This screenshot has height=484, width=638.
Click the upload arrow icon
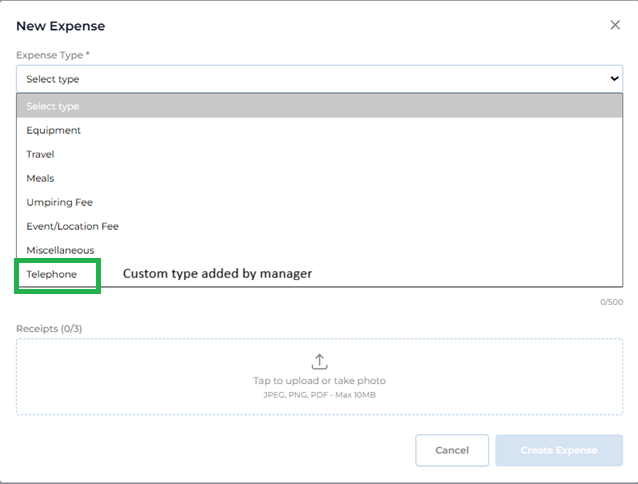coord(319,361)
